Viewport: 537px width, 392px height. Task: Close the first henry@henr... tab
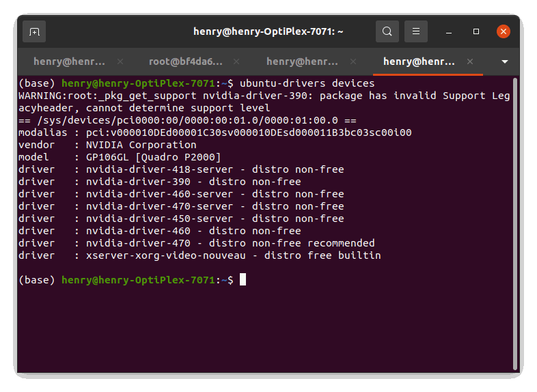(x=120, y=61)
